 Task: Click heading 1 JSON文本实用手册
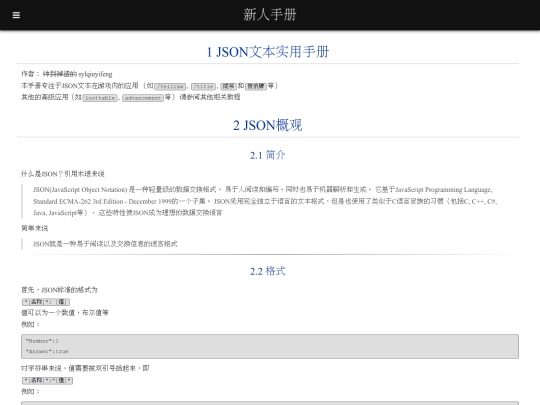(x=268, y=52)
